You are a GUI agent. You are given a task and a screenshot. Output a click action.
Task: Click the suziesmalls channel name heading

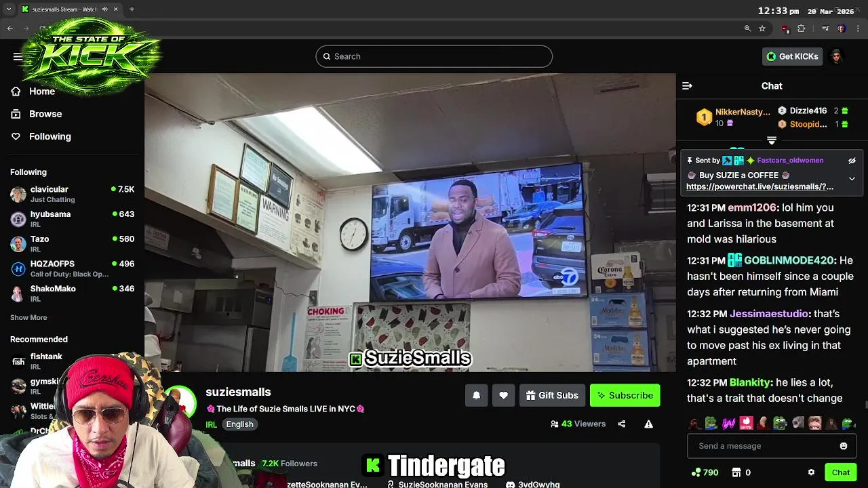coord(238,392)
